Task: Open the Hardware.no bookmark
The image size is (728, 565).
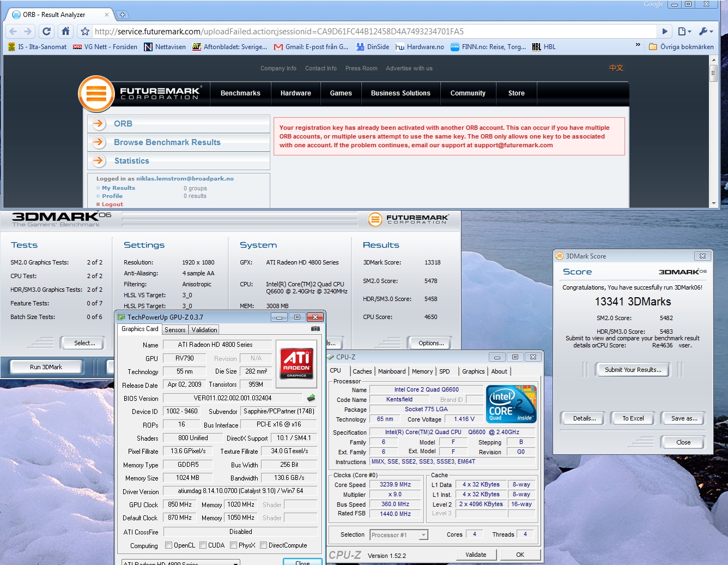Action: [x=420, y=47]
